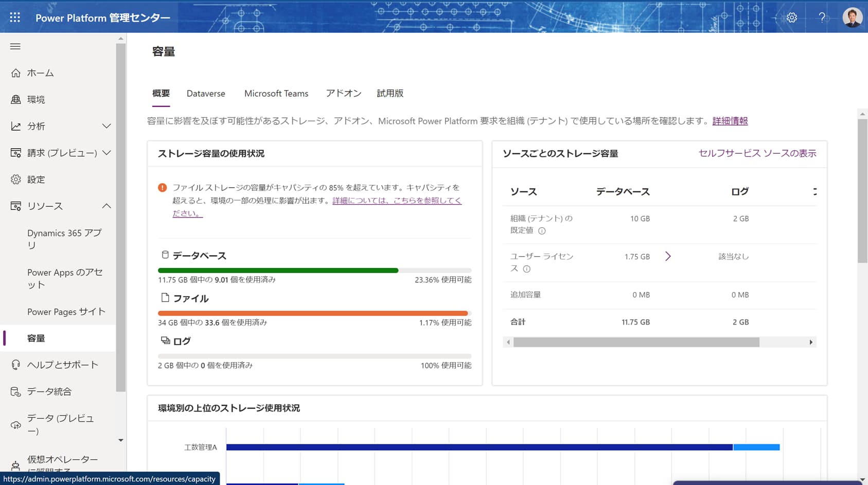868x485 pixels.
Task: Click info icon beside 既定値
Action: click(542, 231)
